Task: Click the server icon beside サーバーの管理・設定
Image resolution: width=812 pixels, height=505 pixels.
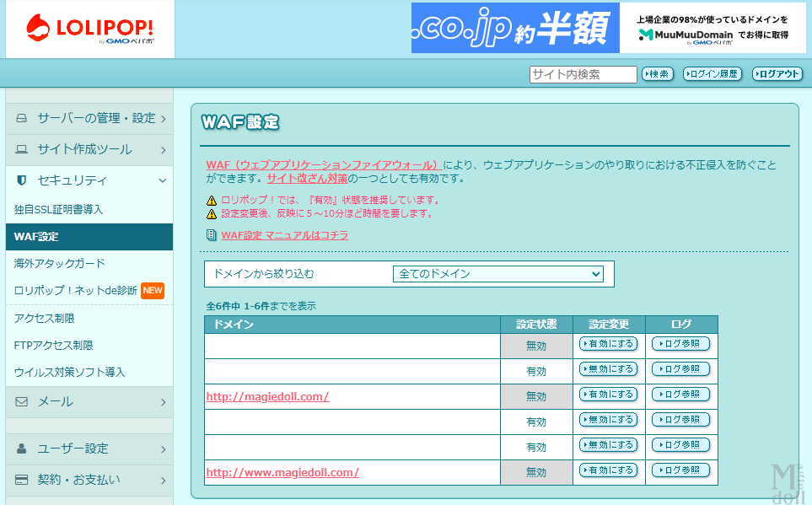Action: click(x=22, y=119)
